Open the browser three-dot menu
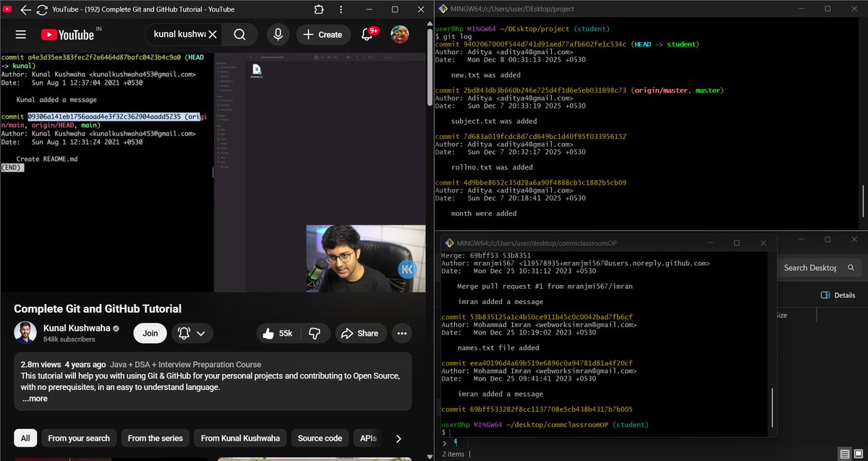 click(340, 9)
